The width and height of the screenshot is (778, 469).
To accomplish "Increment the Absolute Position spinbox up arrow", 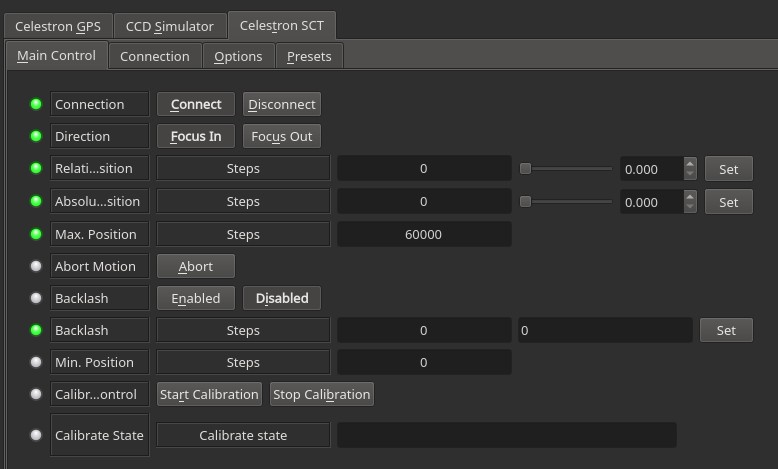I will pyautogui.click(x=690, y=196).
